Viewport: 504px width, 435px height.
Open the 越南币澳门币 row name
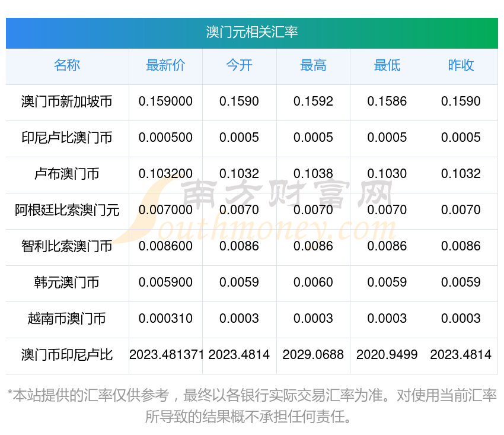pos(67,319)
